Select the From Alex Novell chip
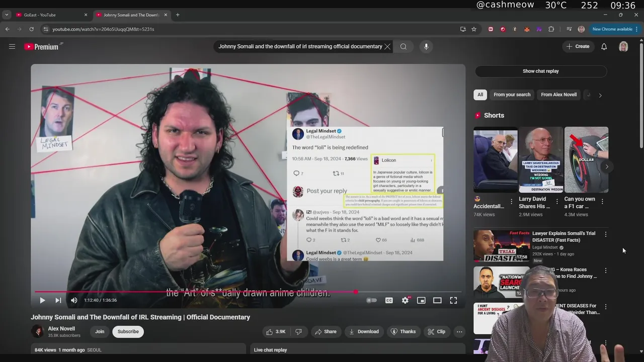The width and height of the screenshot is (644, 362). coord(559,95)
